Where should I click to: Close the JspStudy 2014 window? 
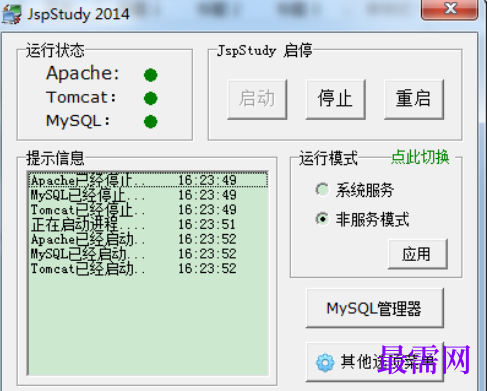pyautogui.click(x=450, y=9)
